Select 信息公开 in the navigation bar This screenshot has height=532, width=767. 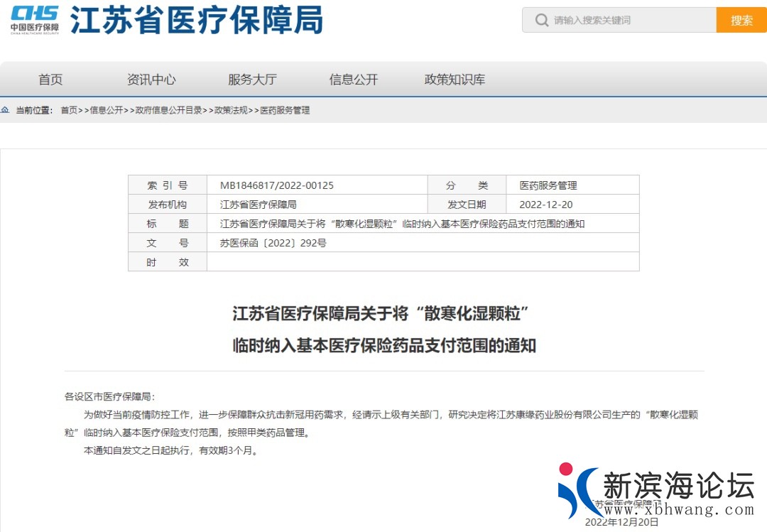click(354, 80)
